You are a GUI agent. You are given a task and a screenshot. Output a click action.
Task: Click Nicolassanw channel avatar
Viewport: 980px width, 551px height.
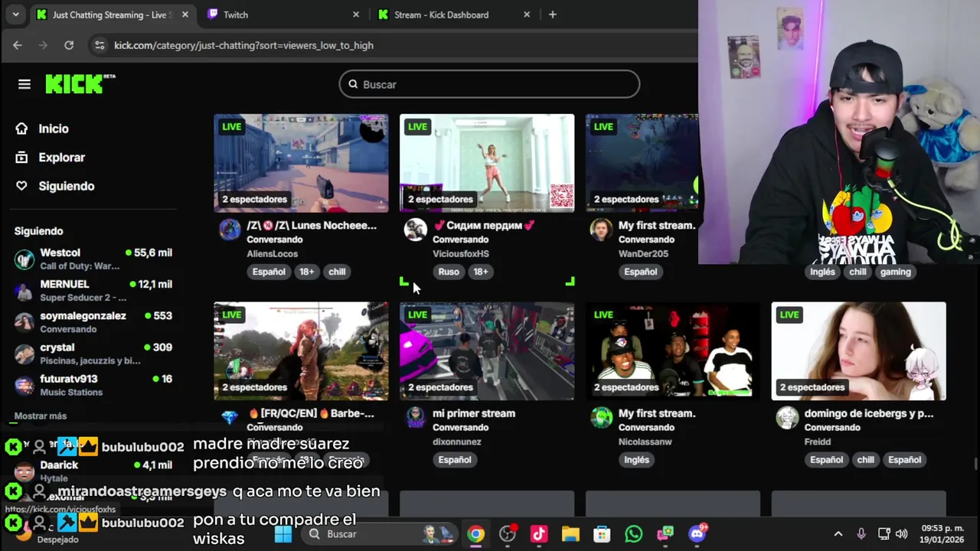[602, 417]
